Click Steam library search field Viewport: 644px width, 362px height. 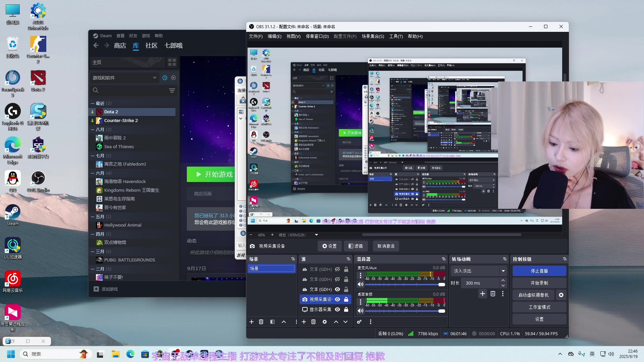133,90
